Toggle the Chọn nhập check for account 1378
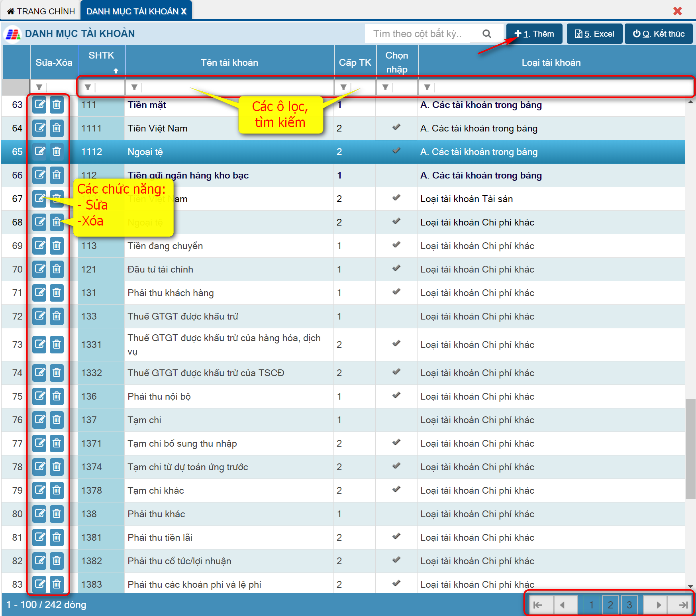 (396, 490)
